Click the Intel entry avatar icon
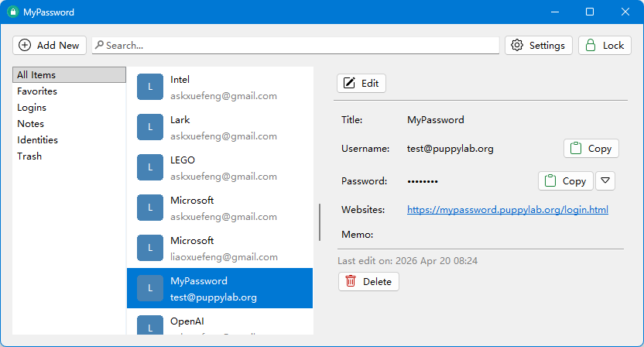This screenshot has width=644, height=347. click(150, 88)
